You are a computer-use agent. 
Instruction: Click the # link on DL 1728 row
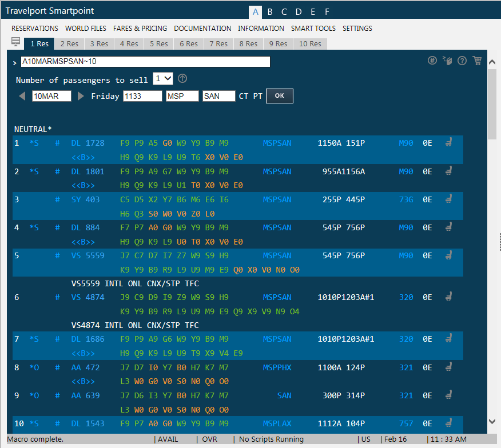tap(57, 143)
